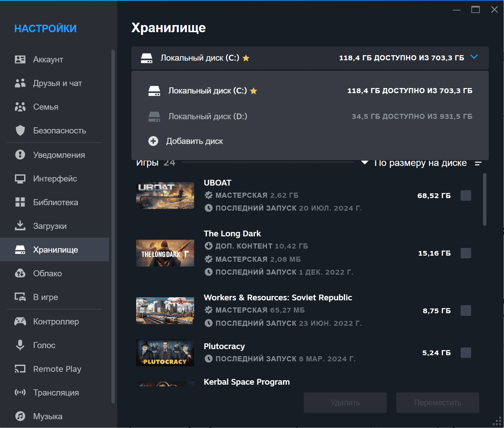Open Remote Play settings

click(55, 369)
